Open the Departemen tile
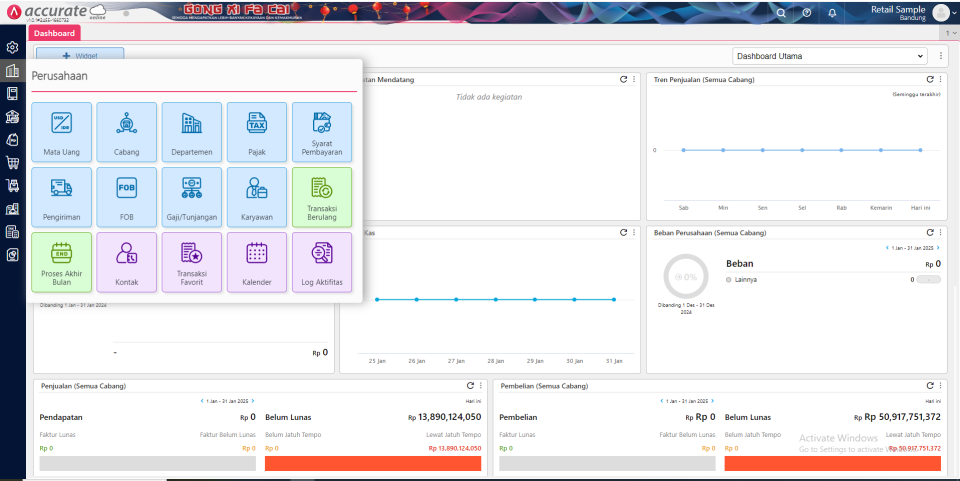This screenshot has width=960, height=481. coord(192,132)
